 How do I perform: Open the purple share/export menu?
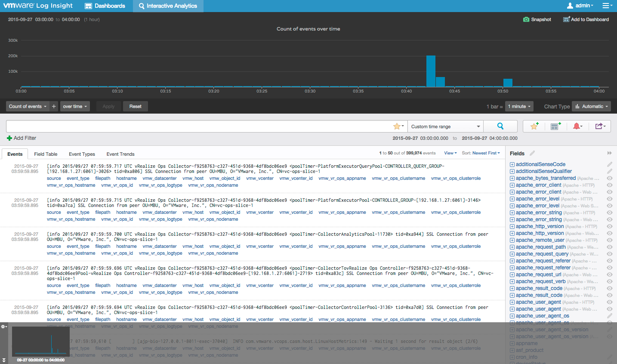600,126
